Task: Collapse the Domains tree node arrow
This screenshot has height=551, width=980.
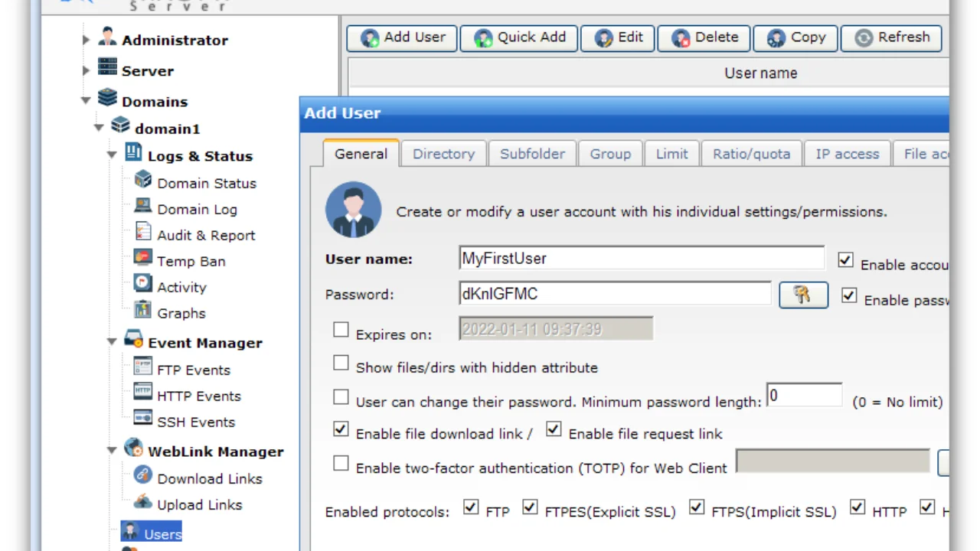Action: [86, 101]
